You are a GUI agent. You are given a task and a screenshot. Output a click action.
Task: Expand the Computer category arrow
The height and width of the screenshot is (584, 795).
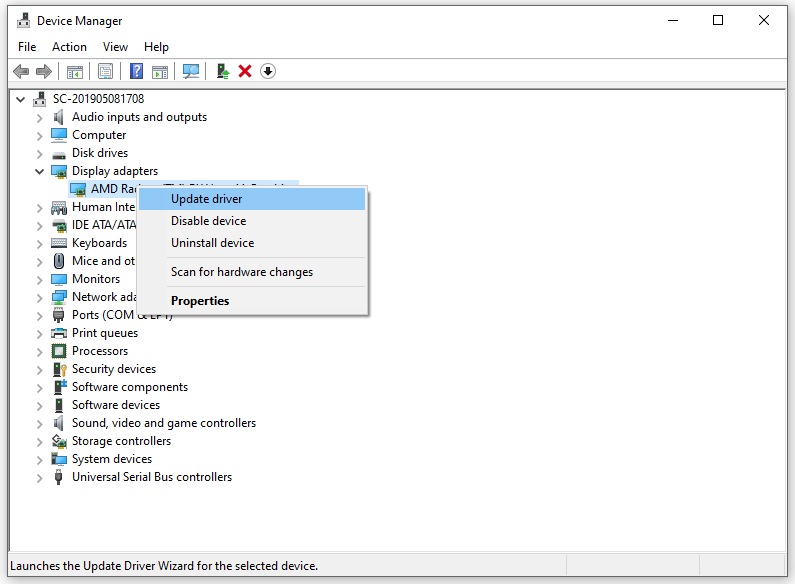pos(40,136)
